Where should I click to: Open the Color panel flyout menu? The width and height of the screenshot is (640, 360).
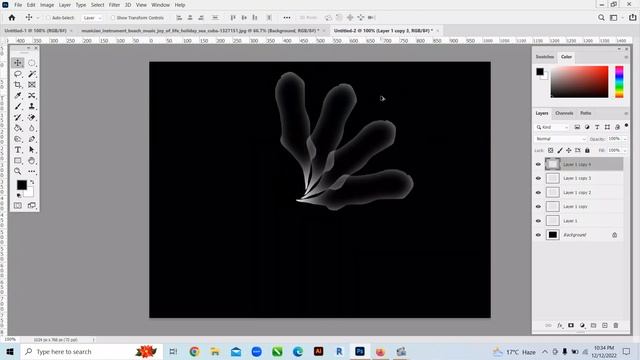pyautogui.click(x=626, y=57)
